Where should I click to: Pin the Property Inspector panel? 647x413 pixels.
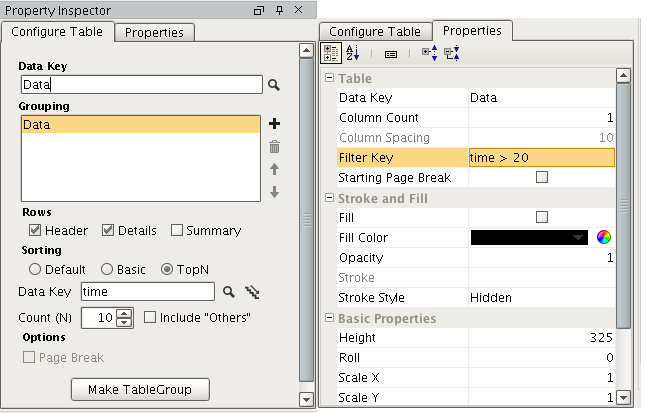click(277, 10)
